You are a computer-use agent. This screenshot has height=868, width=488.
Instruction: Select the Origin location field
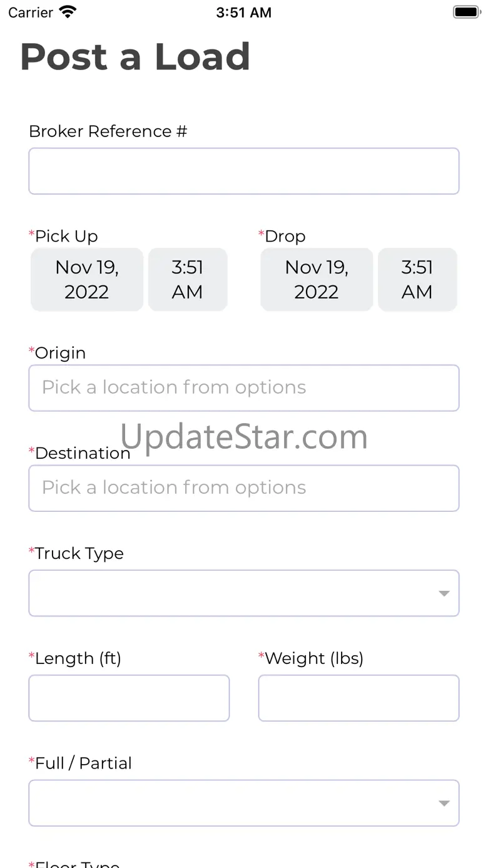244,388
